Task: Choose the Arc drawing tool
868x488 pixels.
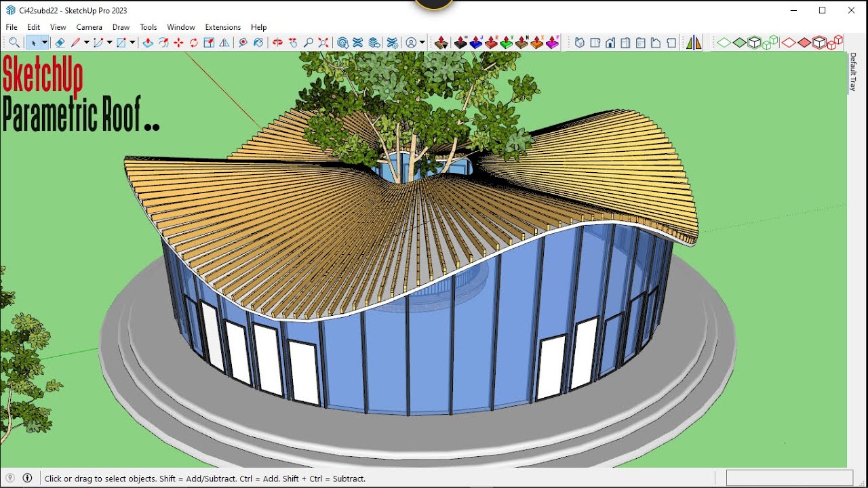Action: pos(98,43)
